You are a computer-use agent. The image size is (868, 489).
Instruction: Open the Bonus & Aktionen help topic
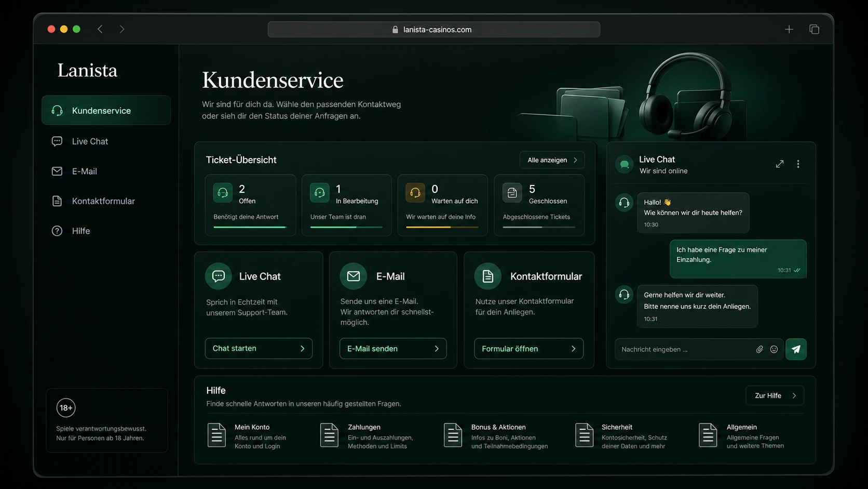click(496, 435)
